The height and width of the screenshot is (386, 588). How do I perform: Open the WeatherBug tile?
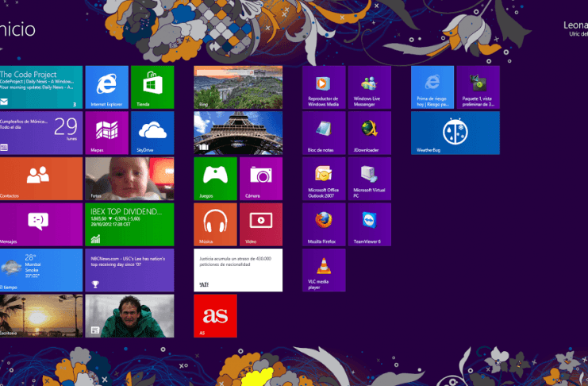coord(455,133)
